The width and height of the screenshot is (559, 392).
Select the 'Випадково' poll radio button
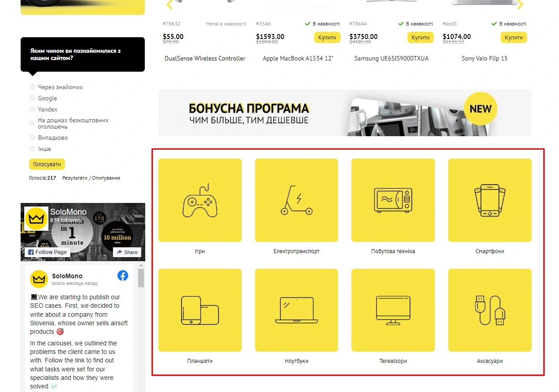point(32,138)
